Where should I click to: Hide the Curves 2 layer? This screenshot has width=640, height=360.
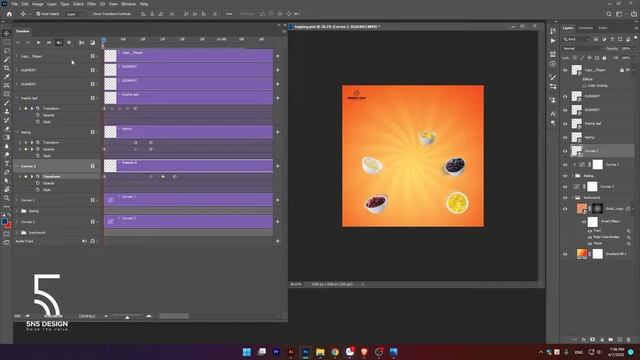pos(565,151)
